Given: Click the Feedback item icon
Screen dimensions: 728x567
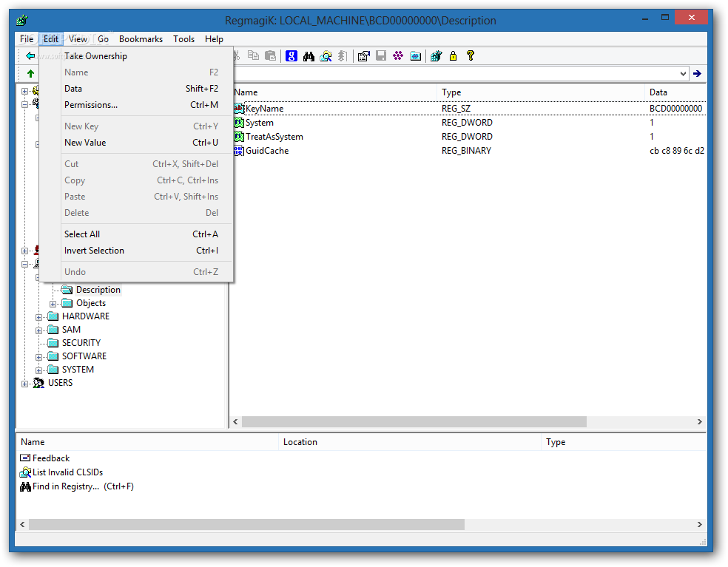Looking at the screenshot, I should tap(25, 458).
